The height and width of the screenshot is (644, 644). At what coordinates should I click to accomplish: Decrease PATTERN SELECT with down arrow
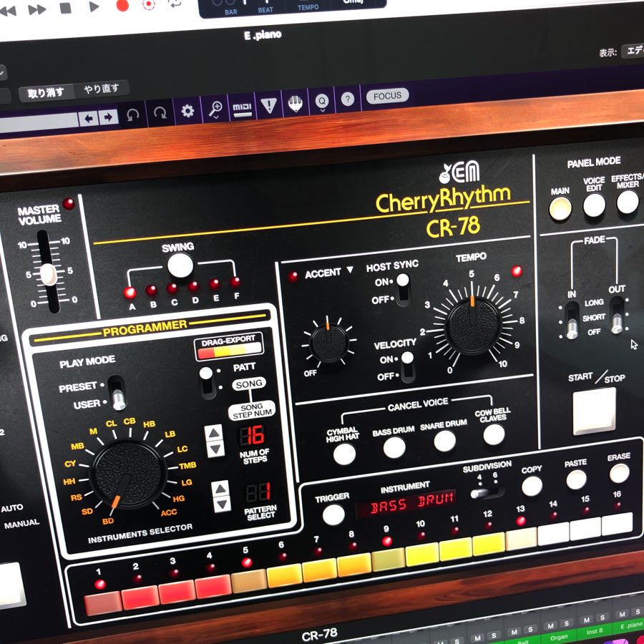click(x=222, y=504)
